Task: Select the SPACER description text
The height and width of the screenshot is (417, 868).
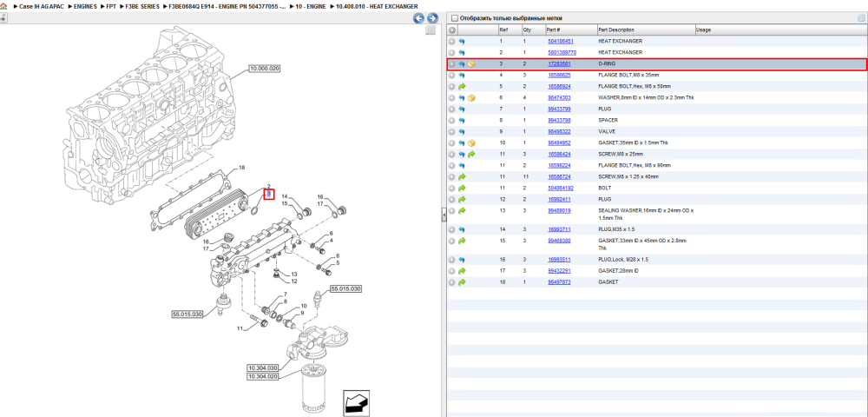Action: pyautogui.click(x=608, y=120)
